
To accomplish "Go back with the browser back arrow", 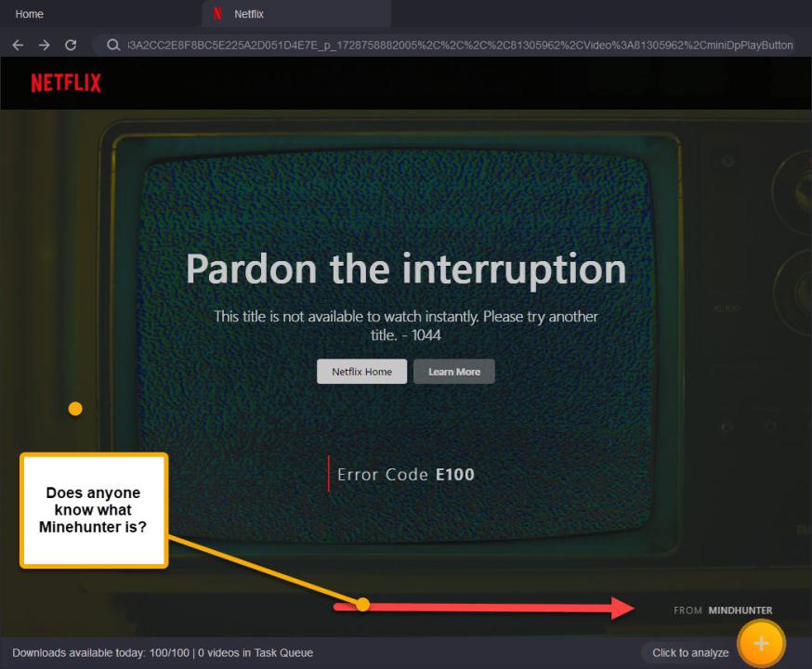I will (x=18, y=45).
